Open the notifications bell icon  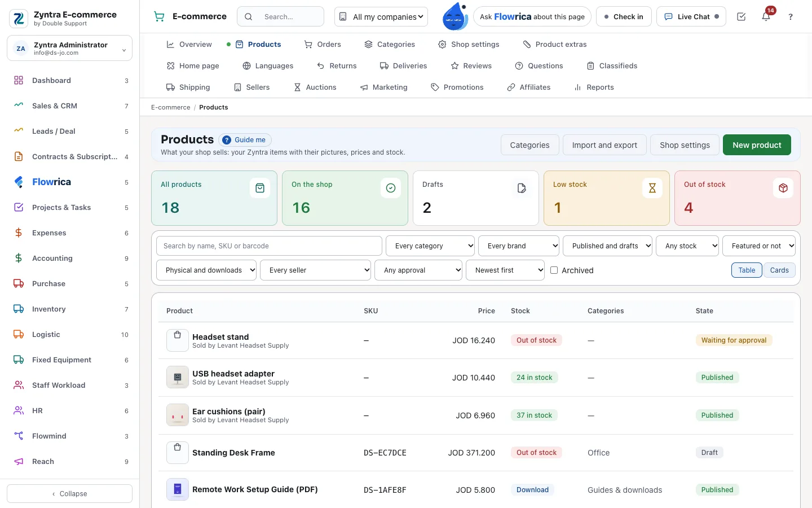click(x=766, y=17)
